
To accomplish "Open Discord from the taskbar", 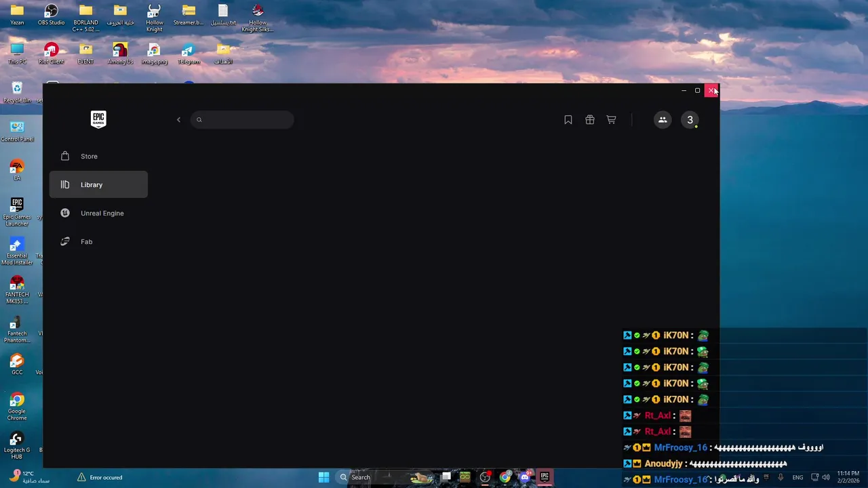I will tap(525, 477).
